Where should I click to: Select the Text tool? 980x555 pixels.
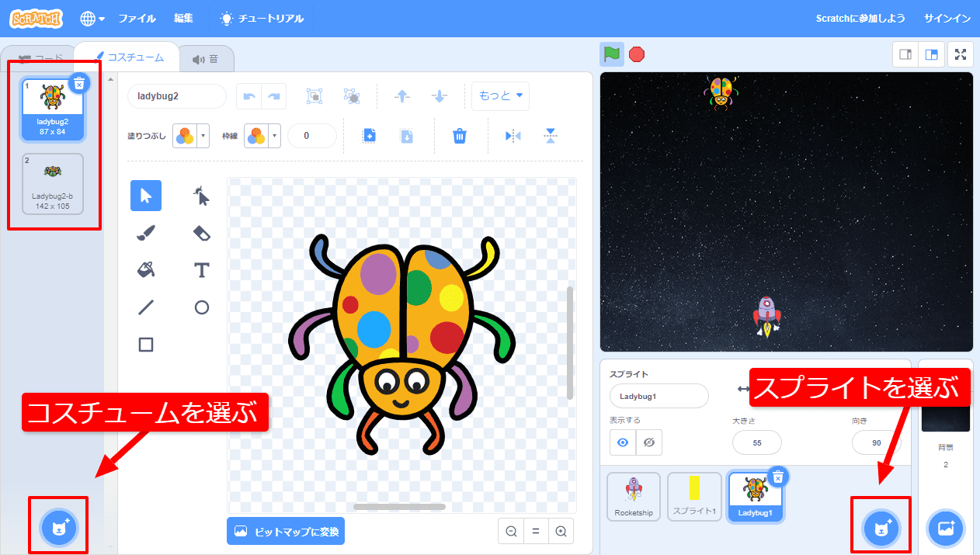pyautogui.click(x=201, y=270)
